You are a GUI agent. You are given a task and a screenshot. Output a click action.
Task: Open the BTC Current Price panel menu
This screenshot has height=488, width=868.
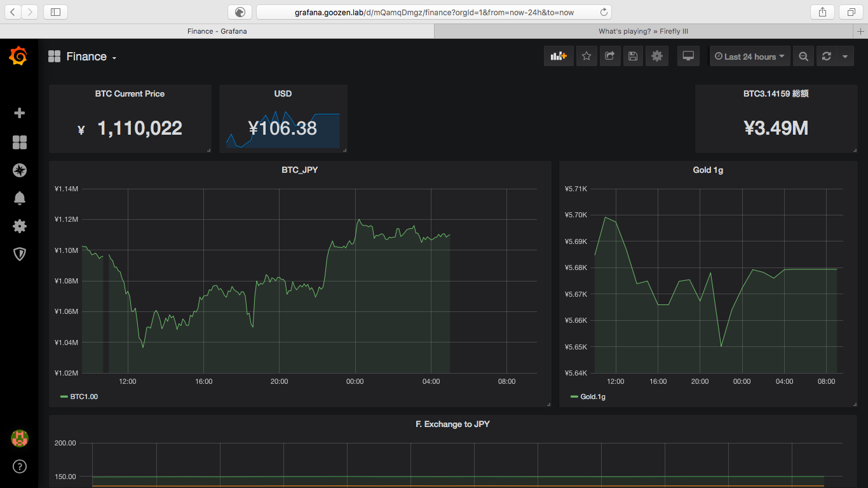(130, 93)
